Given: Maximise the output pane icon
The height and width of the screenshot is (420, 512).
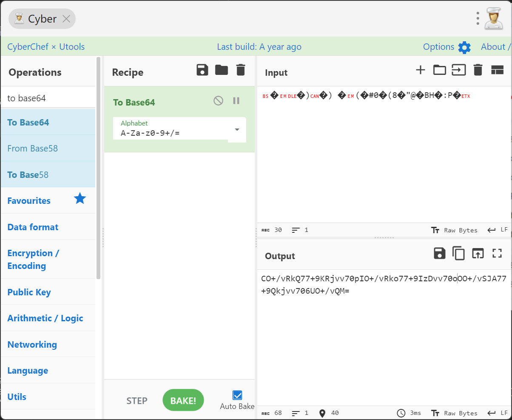Looking at the screenshot, I should (x=497, y=253).
